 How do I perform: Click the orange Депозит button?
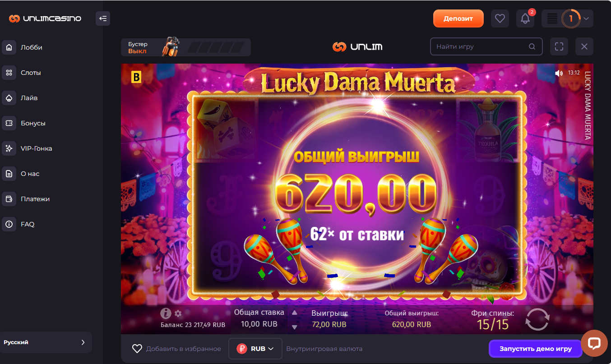[x=458, y=18]
